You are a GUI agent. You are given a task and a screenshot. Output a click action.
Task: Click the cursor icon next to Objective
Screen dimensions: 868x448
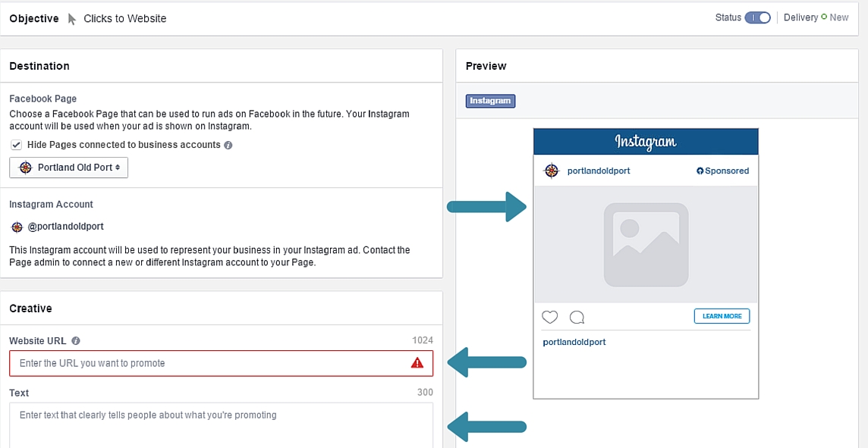pyautogui.click(x=72, y=19)
